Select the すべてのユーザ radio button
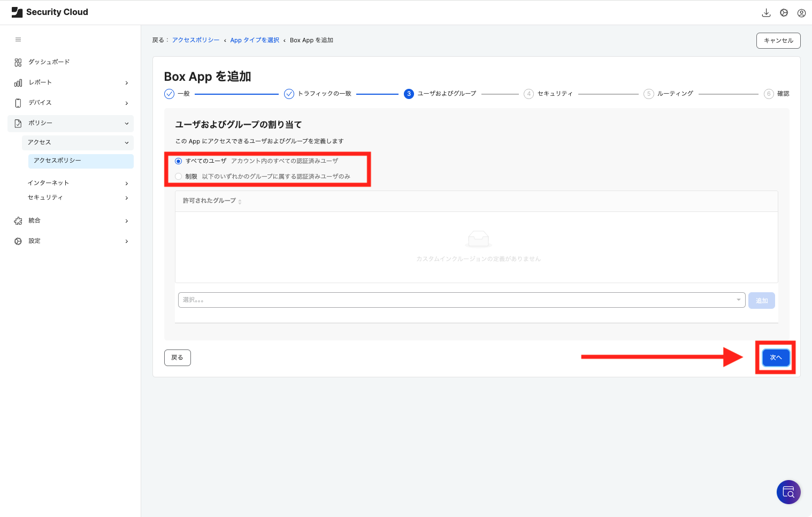The width and height of the screenshot is (812, 517). click(179, 161)
